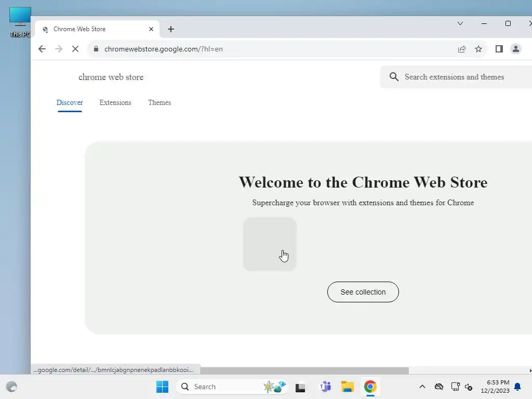Click the See collection button

pyautogui.click(x=363, y=292)
